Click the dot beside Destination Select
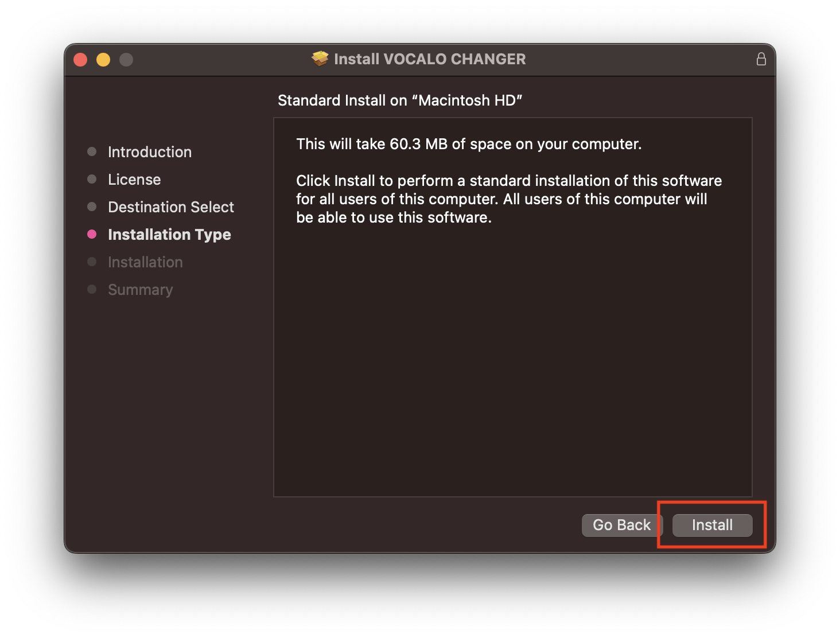840x638 pixels. 92,207
